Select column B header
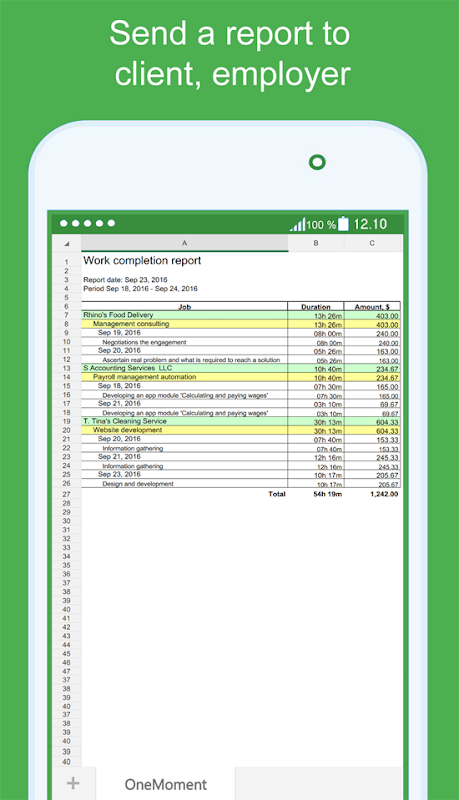The width and height of the screenshot is (459, 800). click(316, 243)
